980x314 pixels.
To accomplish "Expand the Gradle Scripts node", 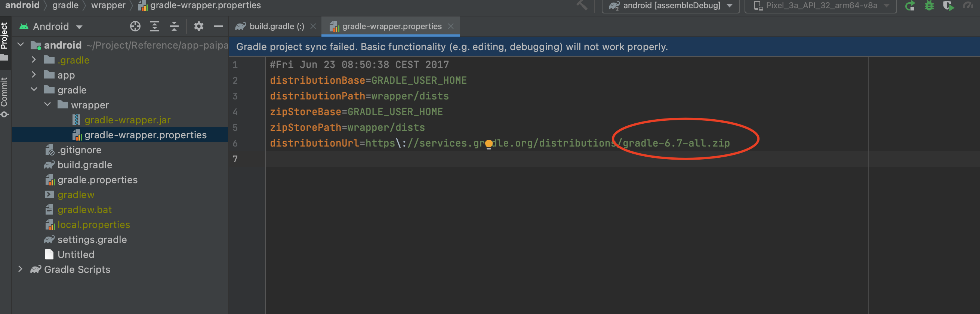I will tap(20, 269).
